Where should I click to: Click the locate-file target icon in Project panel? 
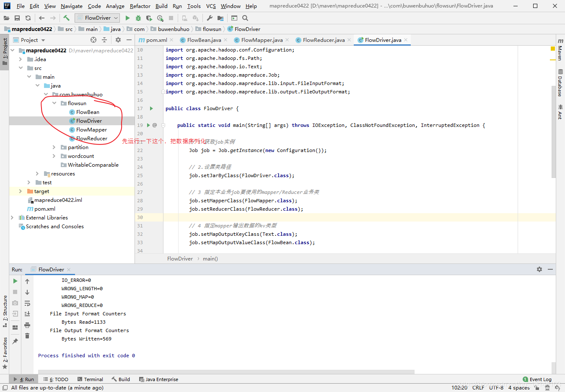click(93, 40)
